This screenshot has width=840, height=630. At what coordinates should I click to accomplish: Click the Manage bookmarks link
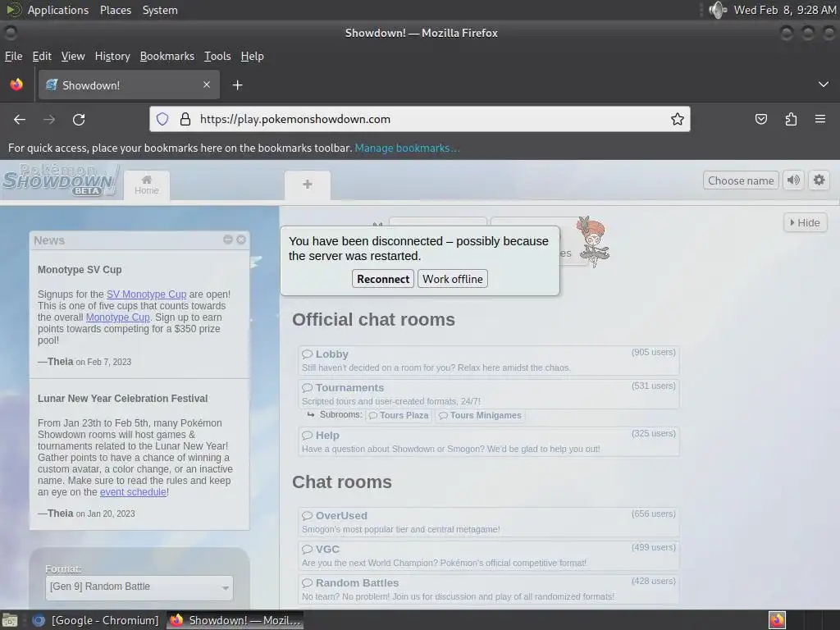coord(407,148)
